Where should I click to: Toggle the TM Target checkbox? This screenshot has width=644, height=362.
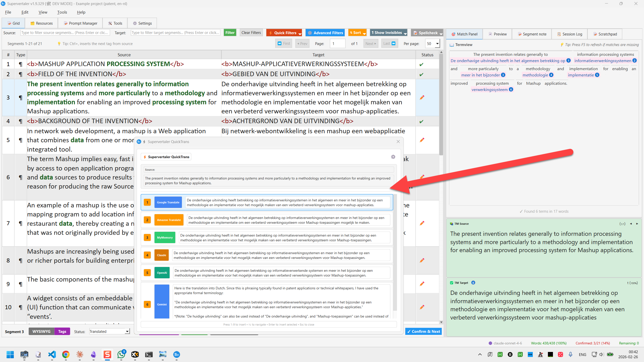pos(452,283)
